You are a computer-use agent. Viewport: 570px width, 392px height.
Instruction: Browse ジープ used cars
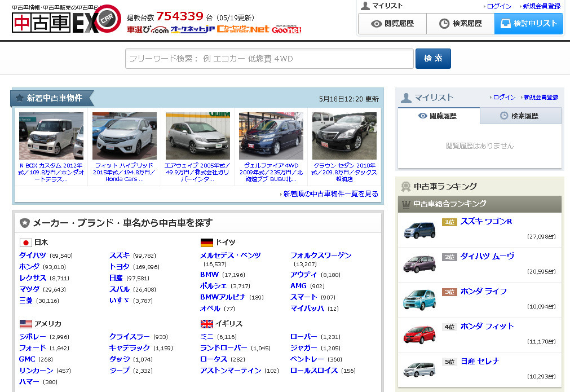120,371
